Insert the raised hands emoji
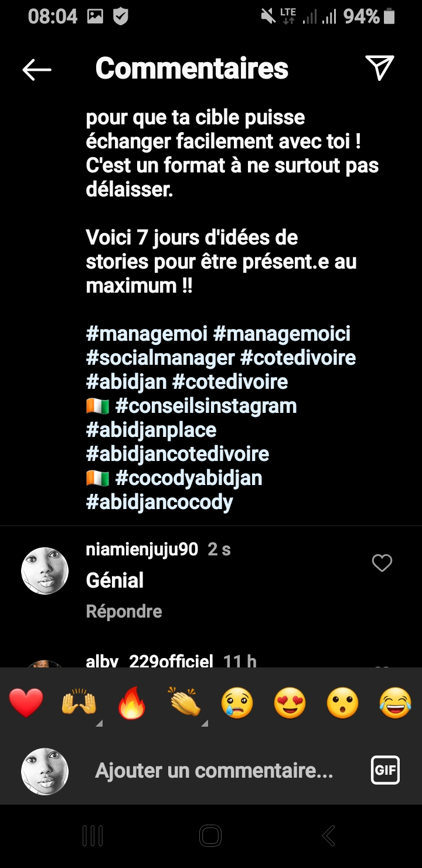Viewport: 422px width, 868px height. tap(79, 703)
